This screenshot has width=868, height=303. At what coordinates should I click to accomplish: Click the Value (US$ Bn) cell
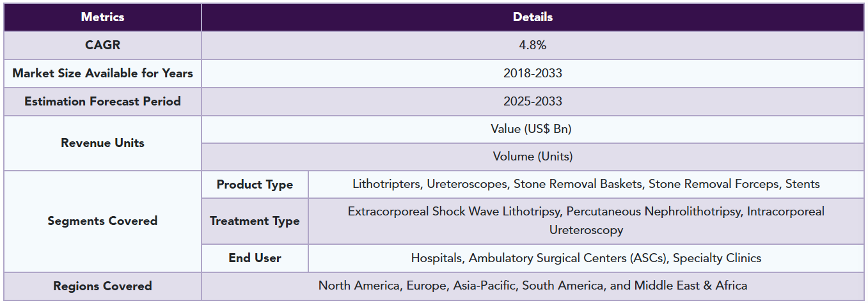pos(533,129)
